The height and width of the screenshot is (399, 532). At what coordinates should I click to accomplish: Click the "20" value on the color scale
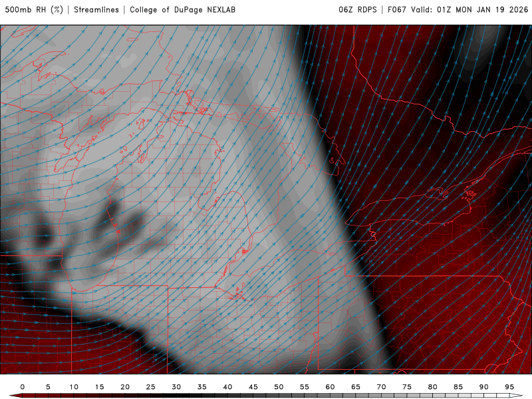[x=125, y=387]
